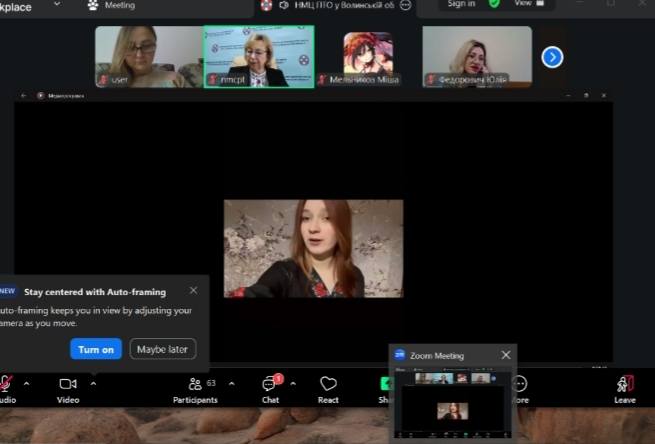
Task: Click the React heart icon
Action: (328, 384)
